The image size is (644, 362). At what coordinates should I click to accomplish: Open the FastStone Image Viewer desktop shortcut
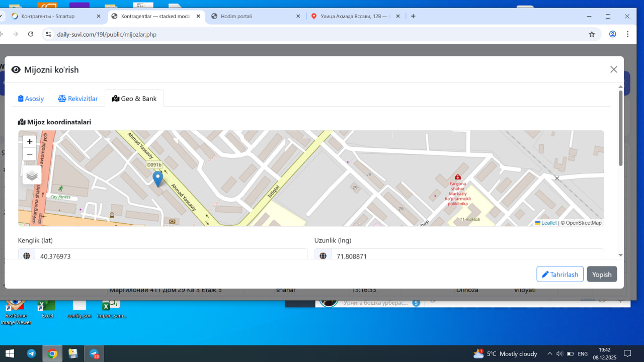point(16,312)
